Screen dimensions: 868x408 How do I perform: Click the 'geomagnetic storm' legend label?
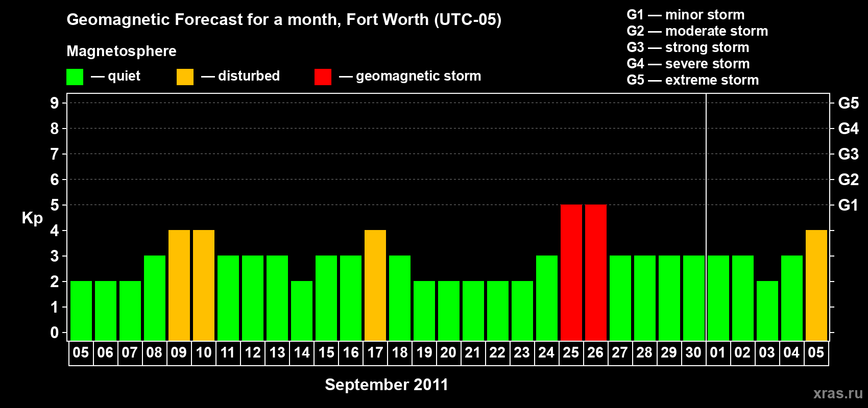tap(418, 76)
